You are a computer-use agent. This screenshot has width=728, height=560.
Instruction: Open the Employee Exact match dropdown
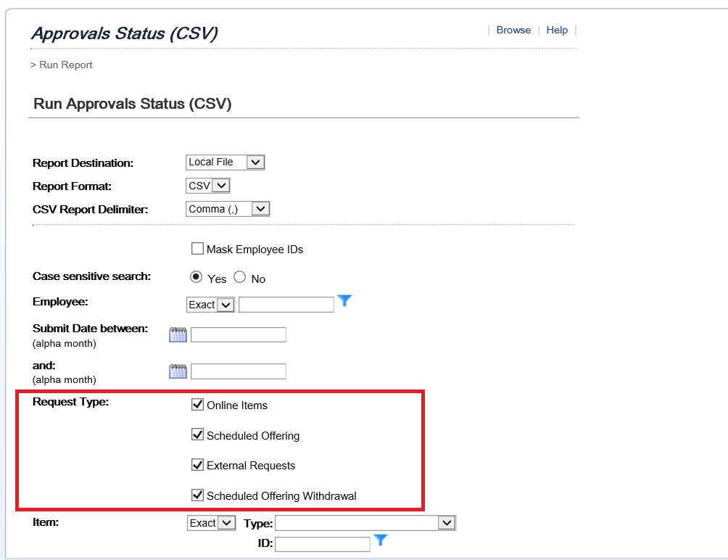point(211,305)
